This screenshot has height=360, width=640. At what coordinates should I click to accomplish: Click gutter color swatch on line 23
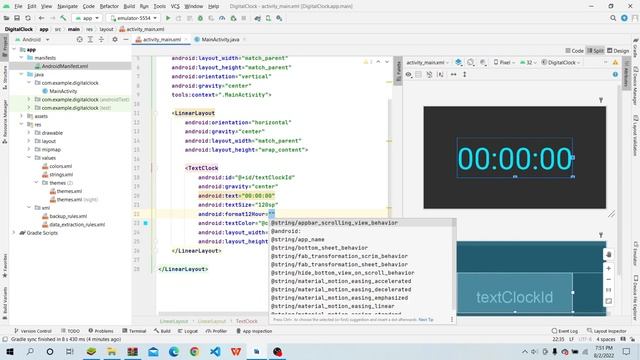click(146, 223)
